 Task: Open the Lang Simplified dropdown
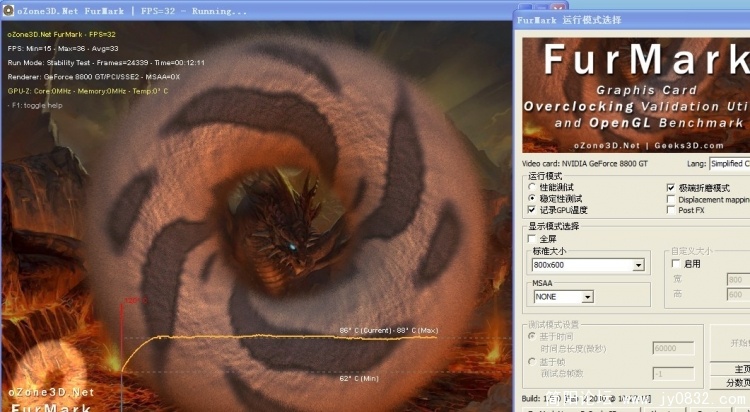click(x=729, y=164)
